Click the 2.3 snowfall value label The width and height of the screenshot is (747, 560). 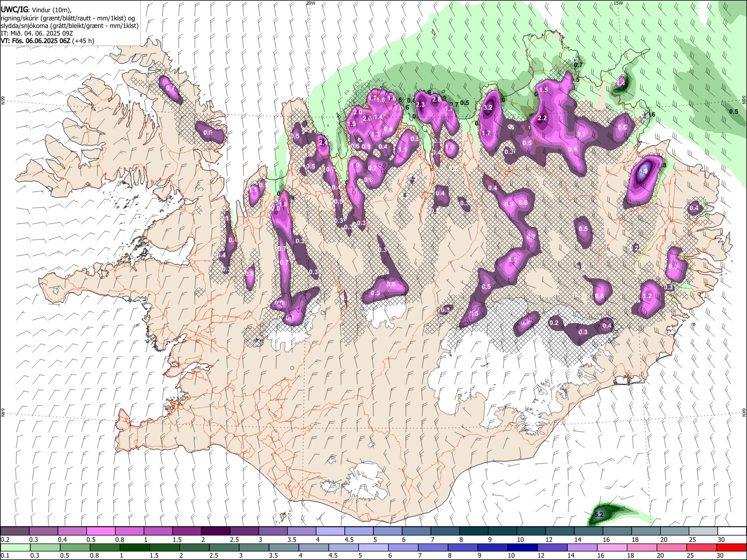420,104
